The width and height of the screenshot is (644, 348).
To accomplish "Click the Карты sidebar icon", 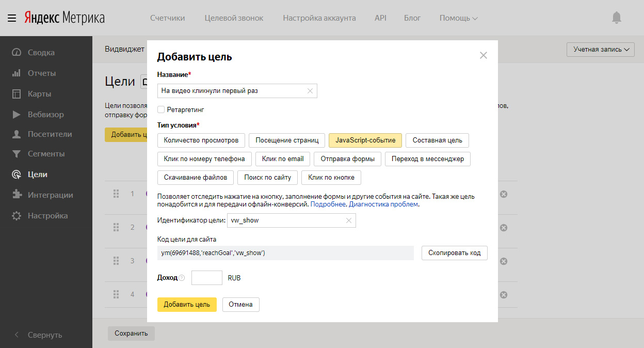I will pyautogui.click(x=17, y=94).
